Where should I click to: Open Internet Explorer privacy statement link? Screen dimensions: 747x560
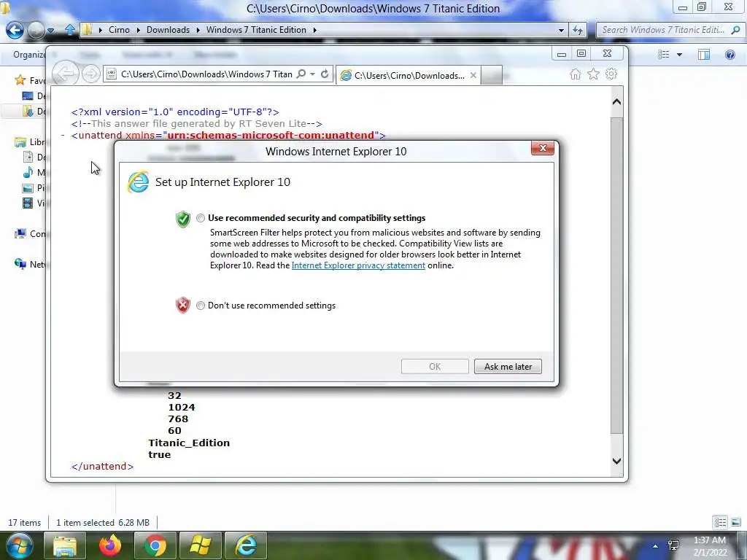pos(358,265)
